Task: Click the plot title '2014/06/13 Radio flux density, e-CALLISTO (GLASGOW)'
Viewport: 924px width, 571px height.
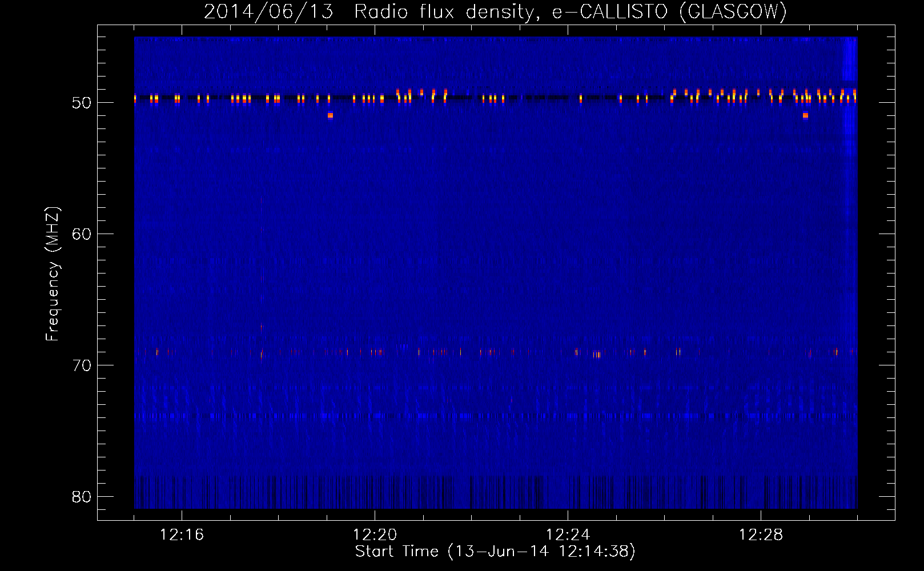Action: 495,11
